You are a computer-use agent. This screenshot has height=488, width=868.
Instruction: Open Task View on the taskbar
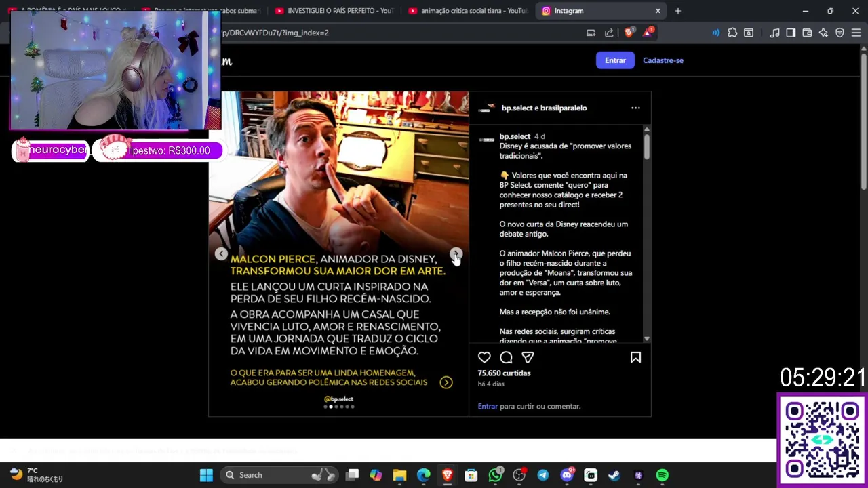pyautogui.click(x=352, y=475)
